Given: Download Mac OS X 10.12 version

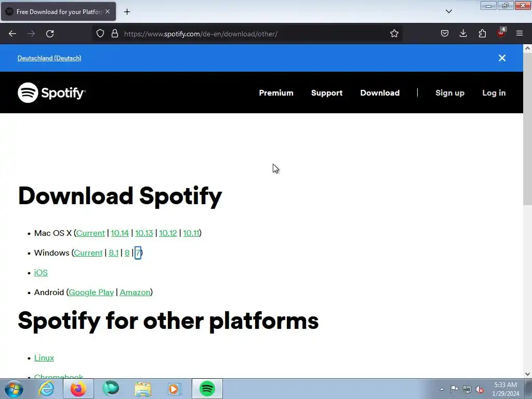Looking at the screenshot, I should (168, 233).
